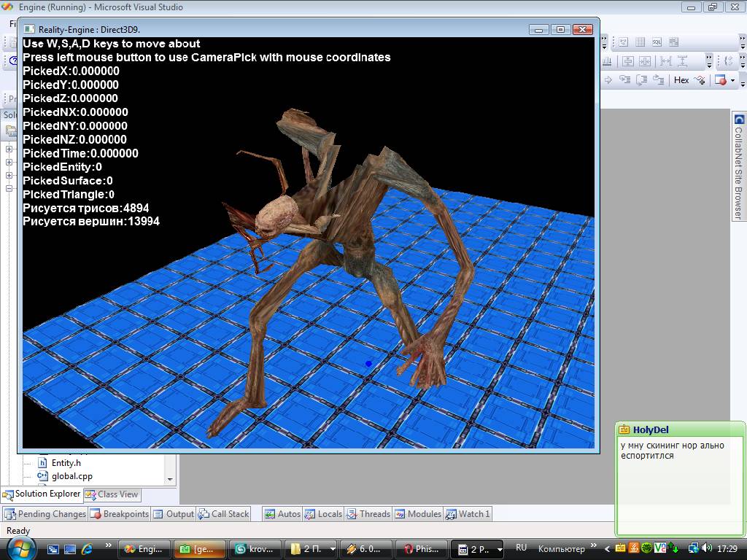The width and height of the screenshot is (747, 560).
Task: Open the Call Stack tab
Action: point(224,514)
